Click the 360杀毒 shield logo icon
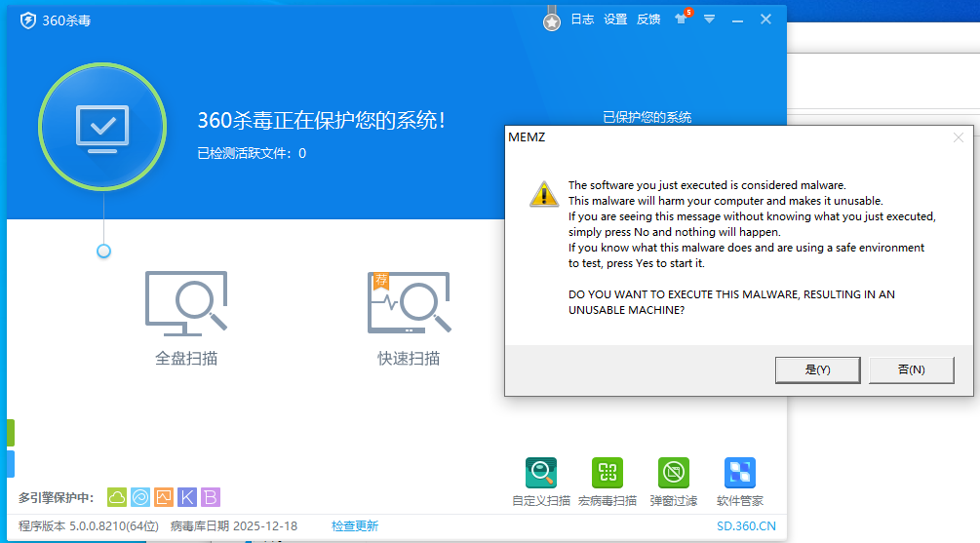Screen dimensions: 980x543 tap(28, 20)
